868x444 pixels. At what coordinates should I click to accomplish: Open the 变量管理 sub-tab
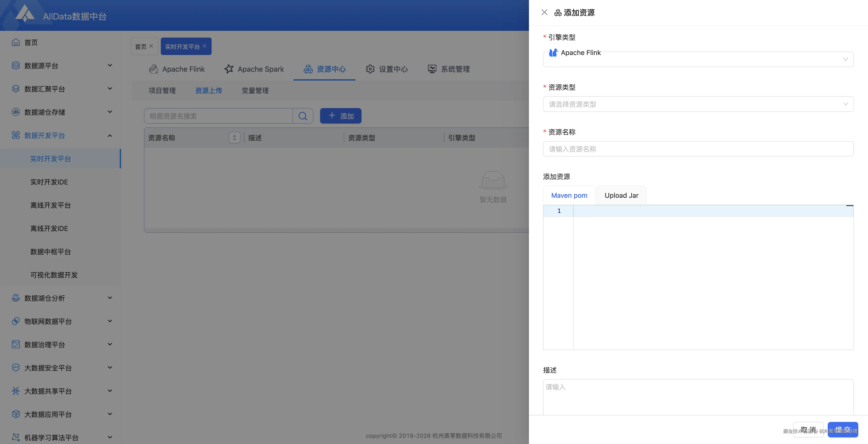255,90
